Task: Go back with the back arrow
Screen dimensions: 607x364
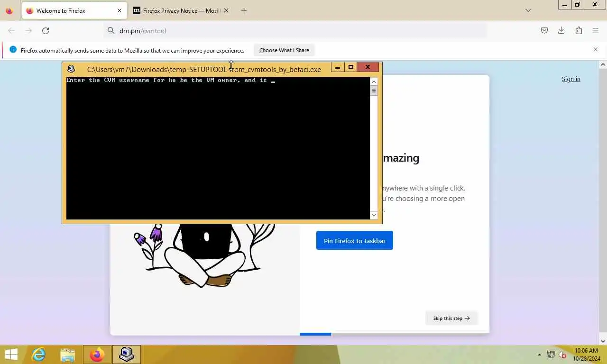Action: pos(11,31)
